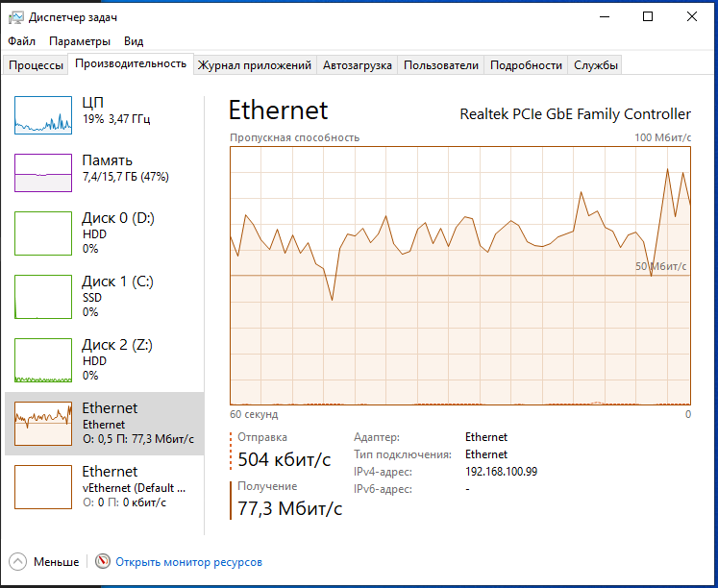Screen dimensions: 718x588
Task: Click Открыть монитор ресурсов link
Action: pyautogui.click(x=188, y=562)
